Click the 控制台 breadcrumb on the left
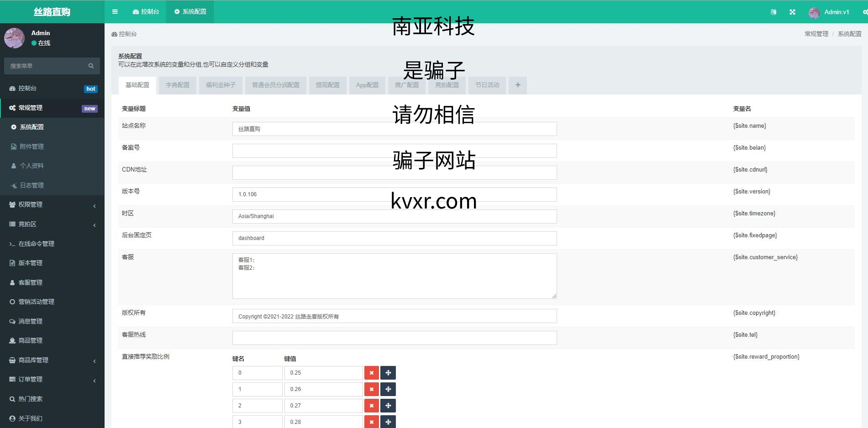This screenshot has width=868, height=428. coord(124,34)
